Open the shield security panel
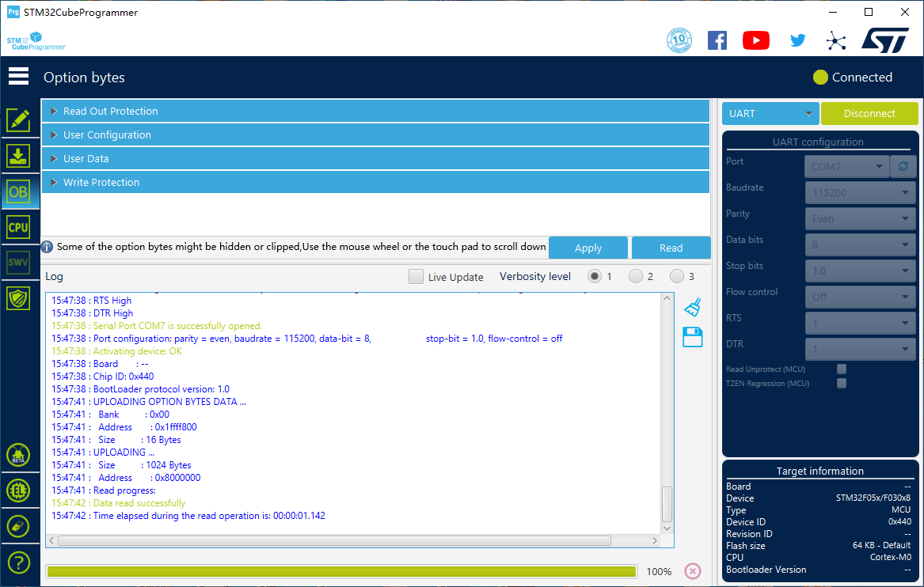The height and width of the screenshot is (587, 924). click(x=18, y=298)
